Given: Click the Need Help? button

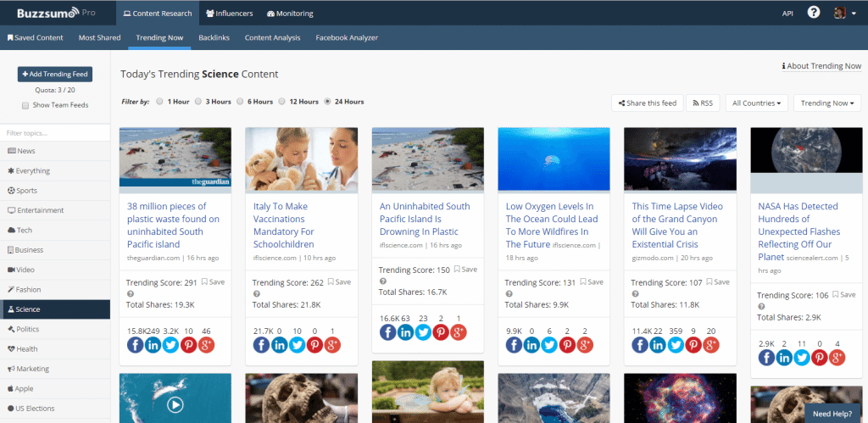Looking at the screenshot, I should coord(832,413).
